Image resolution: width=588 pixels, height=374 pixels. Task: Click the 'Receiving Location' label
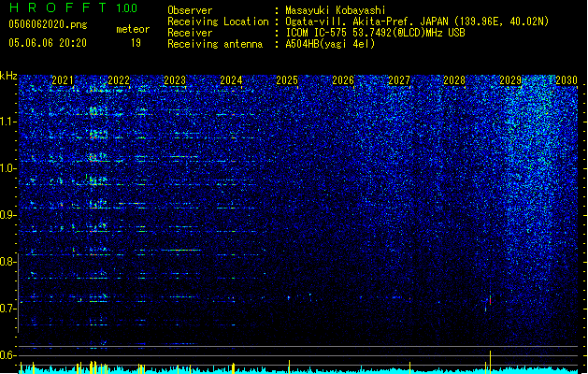click(218, 22)
